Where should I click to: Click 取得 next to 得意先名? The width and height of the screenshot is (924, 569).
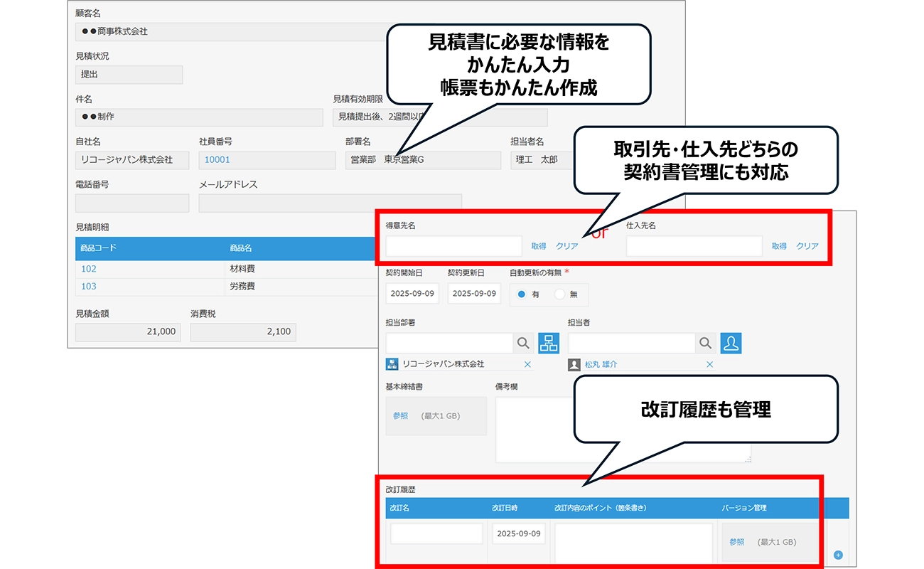coord(539,245)
